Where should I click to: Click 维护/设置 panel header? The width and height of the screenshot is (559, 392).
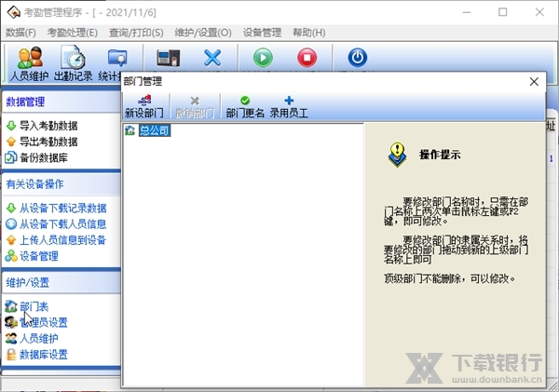(x=61, y=283)
